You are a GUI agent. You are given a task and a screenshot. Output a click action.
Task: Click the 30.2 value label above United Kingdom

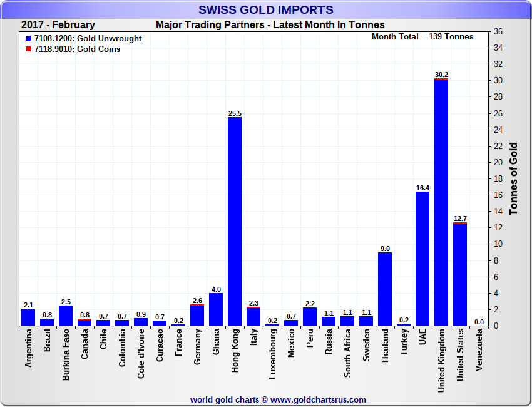pyautogui.click(x=441, y=75)
